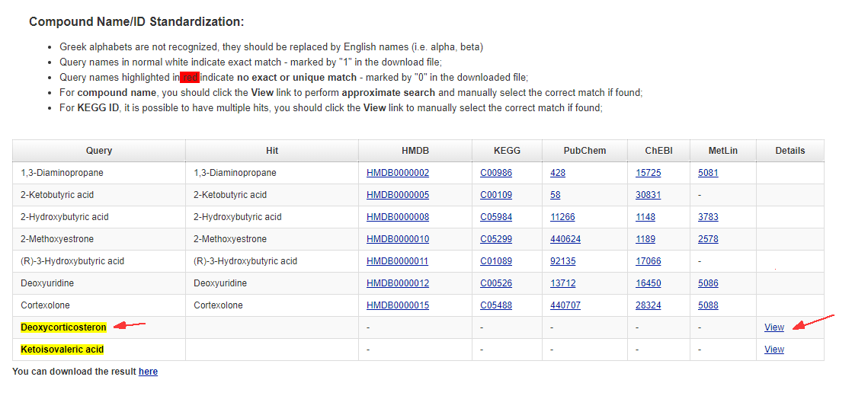Image resolution: width=868 pixels, height=396 pixels.
Task: Open HMDB0000010 link for 2-Methoxyestrone
Action: point(397,239)
